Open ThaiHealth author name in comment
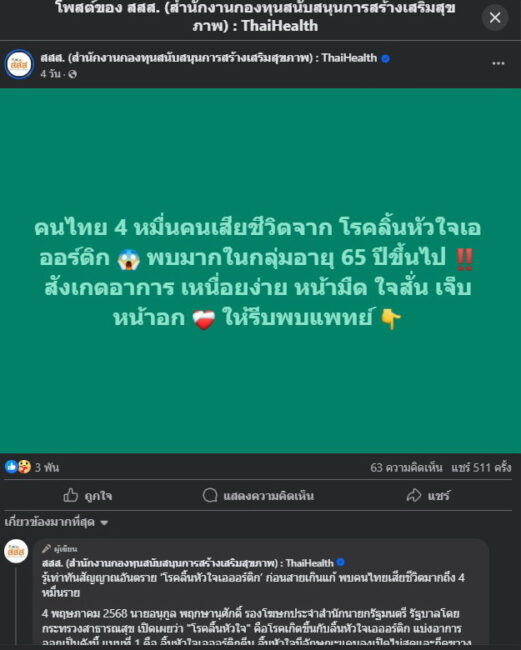Viewport: 521px width, 650px height. [187, 563]
